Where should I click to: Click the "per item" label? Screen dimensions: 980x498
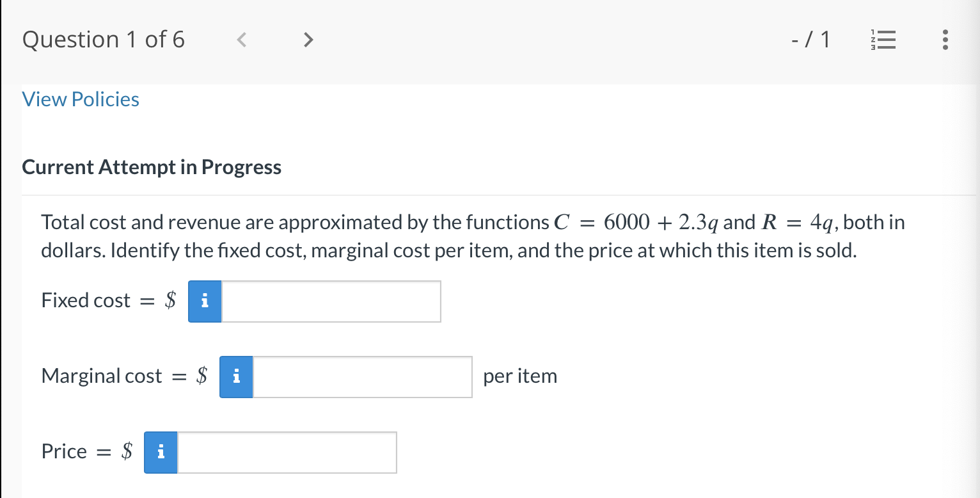tap(520, 376)
